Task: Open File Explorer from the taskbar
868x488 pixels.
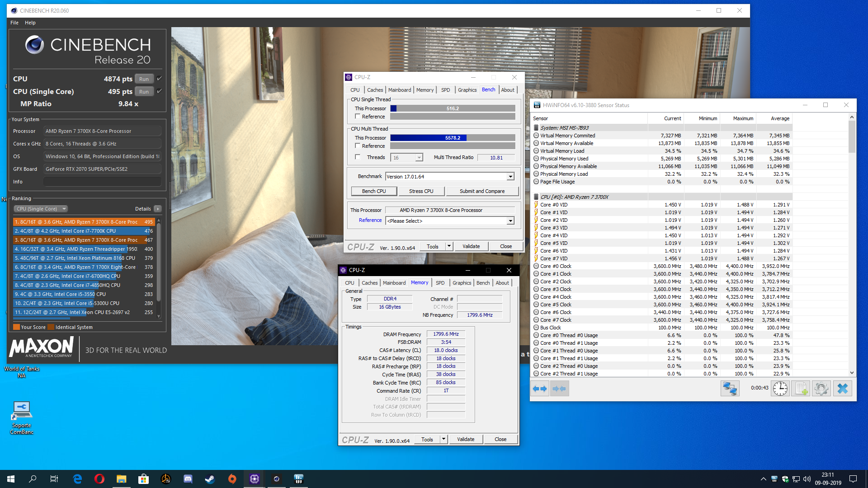Action: click(122, 479)
